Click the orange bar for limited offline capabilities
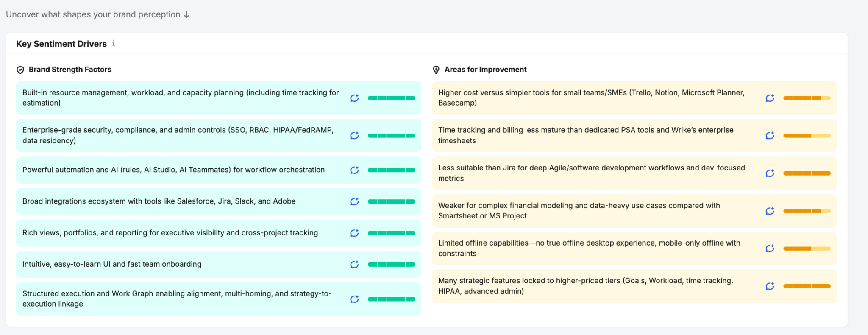 (x=807, y=248)
